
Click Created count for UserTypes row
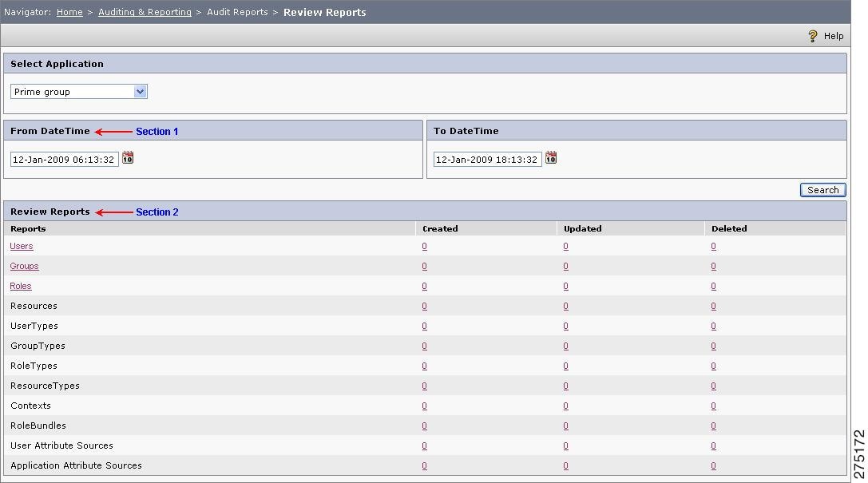click(x=425, y=326)
